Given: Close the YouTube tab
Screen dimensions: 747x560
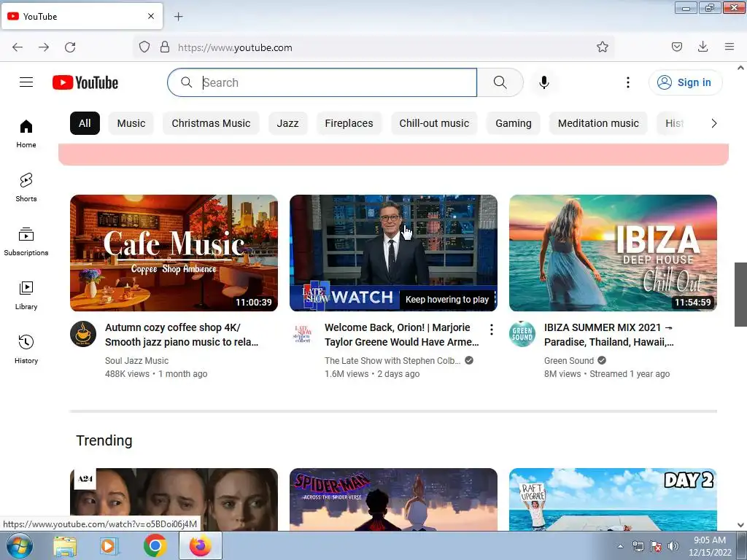Looking at the screenshot, I should pos(151,16).
